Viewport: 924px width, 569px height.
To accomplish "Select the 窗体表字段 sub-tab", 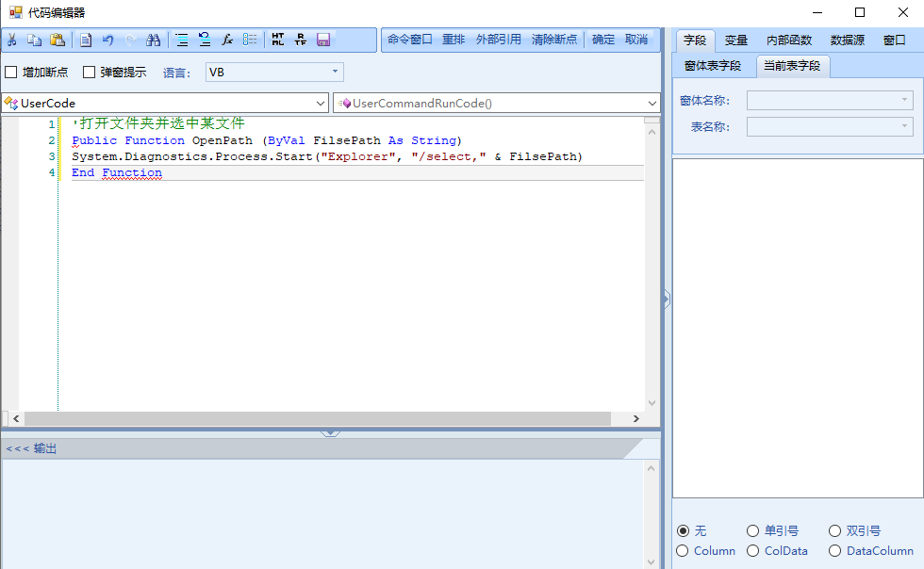I will pos(713,66).
